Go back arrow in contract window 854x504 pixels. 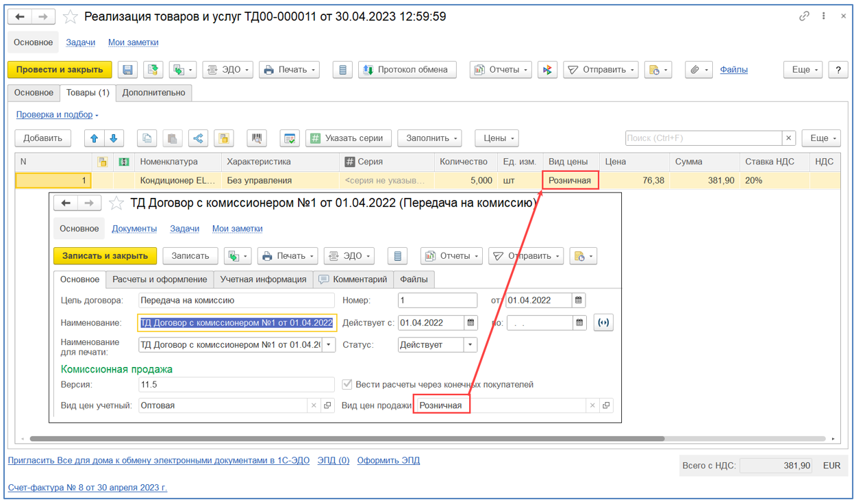click(x=66, y=203)
